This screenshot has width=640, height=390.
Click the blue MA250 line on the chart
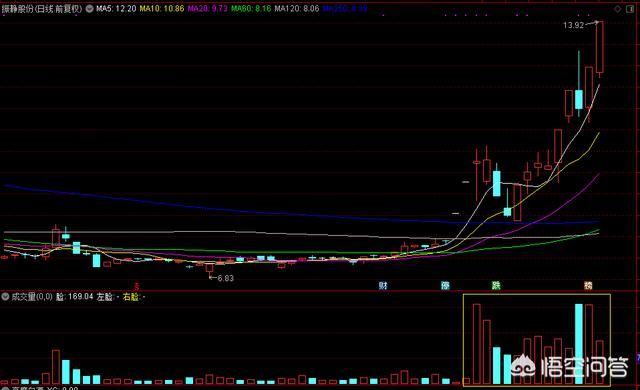point(245,211)
